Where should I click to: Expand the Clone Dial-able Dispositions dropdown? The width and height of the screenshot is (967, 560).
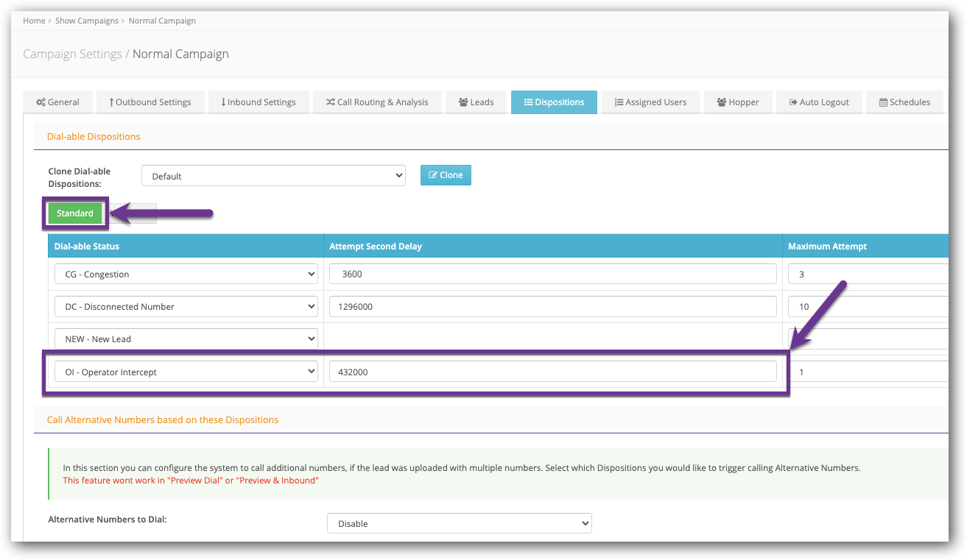point(273,176)
